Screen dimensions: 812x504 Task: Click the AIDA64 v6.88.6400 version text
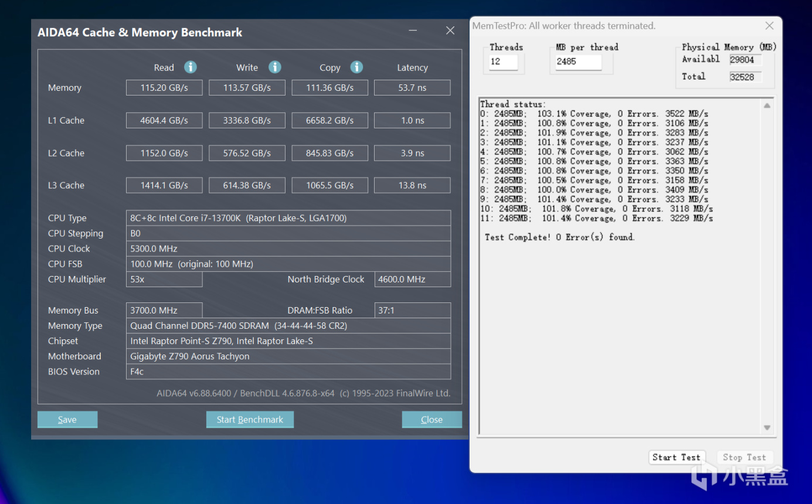304,393
